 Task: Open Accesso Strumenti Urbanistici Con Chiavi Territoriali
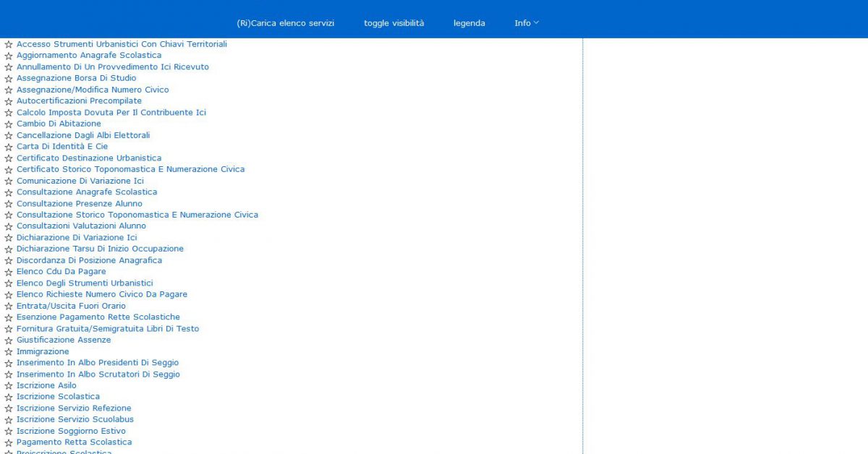click(122, 44)
